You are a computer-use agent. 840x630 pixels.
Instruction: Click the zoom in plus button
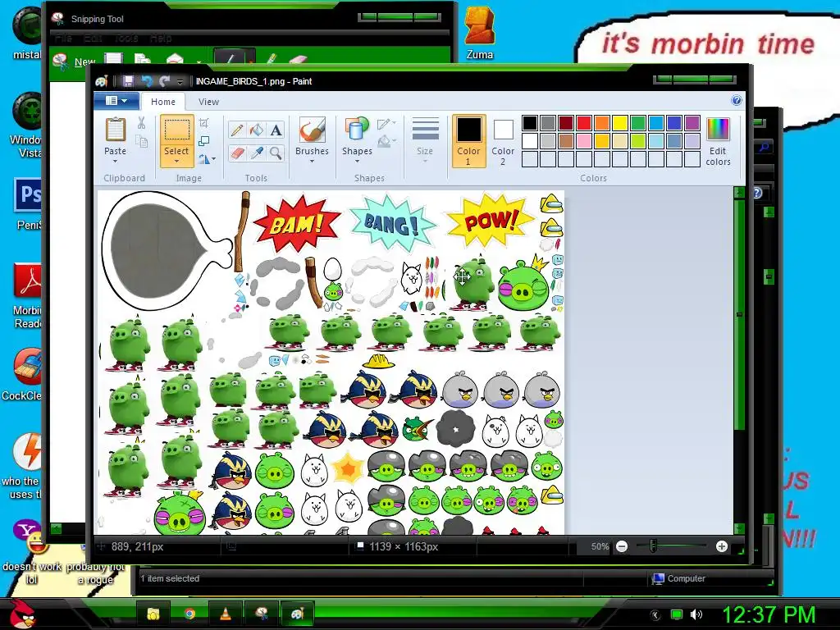[722, 546]
